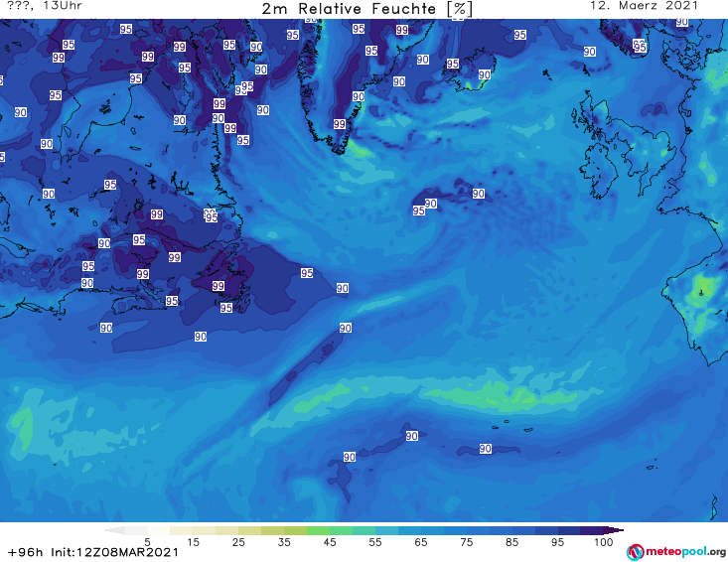This screenshot has height=562, width=728.
Task: Select the date "12. Maerz 2021"
Action: [644, 6]
